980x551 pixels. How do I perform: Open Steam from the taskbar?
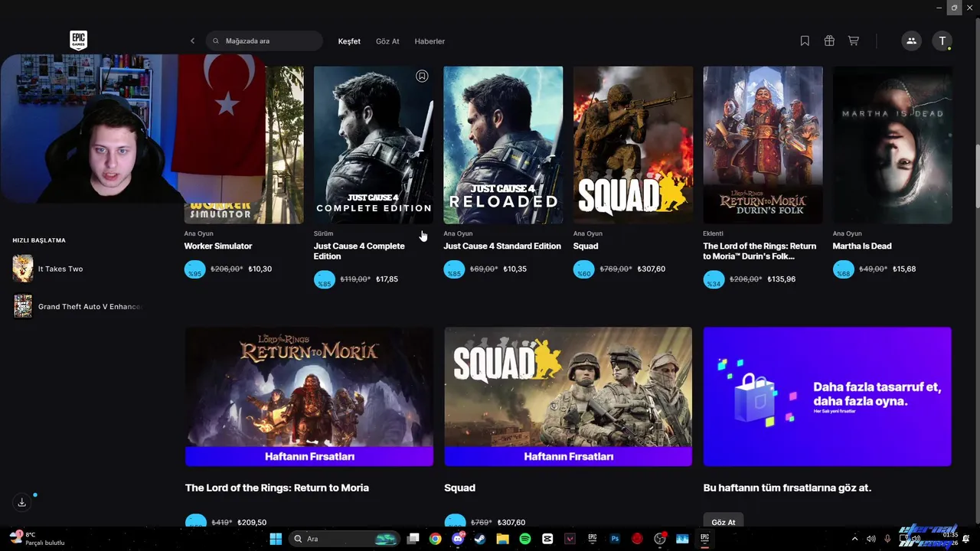coord(480,539)
